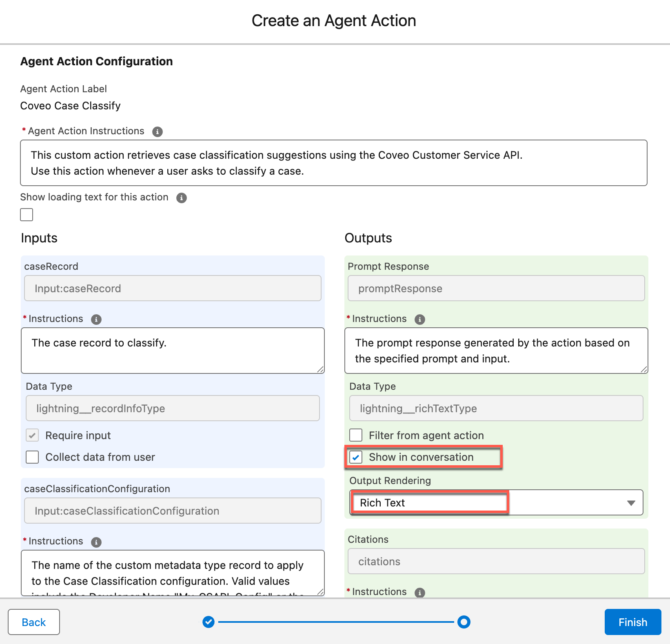Click the Inputs section heading
This screenshot has height=644, width=670.
39,238
